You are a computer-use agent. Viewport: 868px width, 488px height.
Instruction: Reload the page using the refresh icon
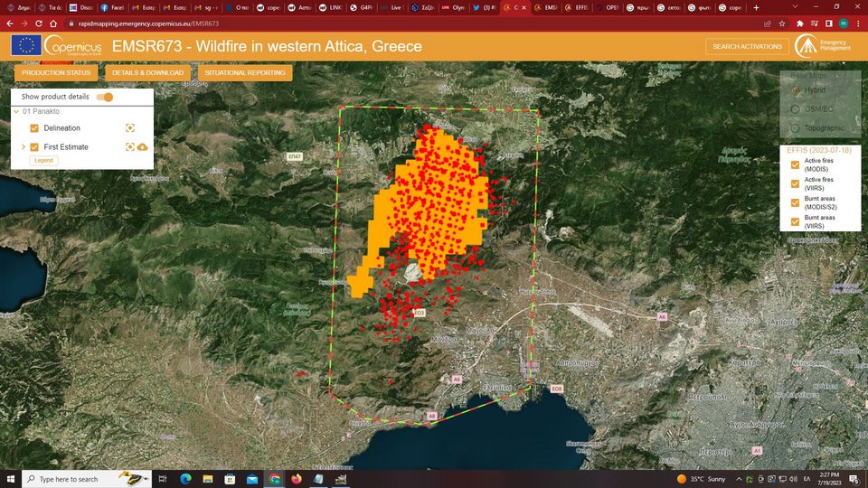tap(38, 23)
